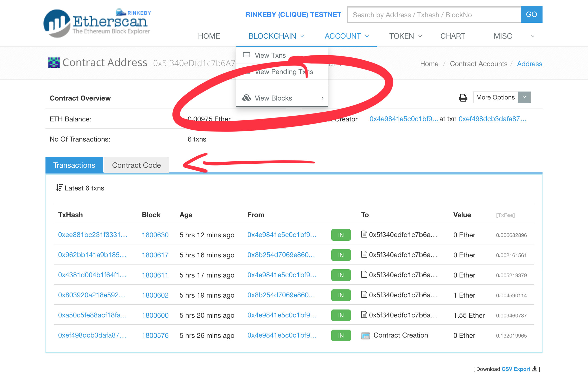Click the 1.55 Ether value cell
Viewport: 588px width, 387px height.
click(x=469, y=315)
